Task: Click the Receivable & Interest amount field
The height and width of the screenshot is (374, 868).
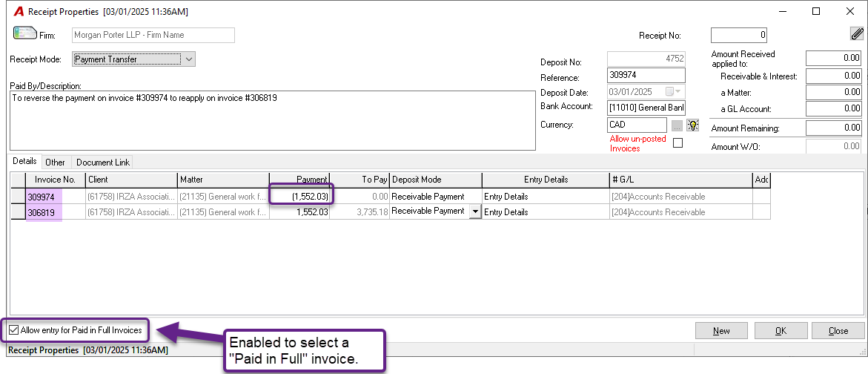Action: pyautogui.click(x=834, y=76)
